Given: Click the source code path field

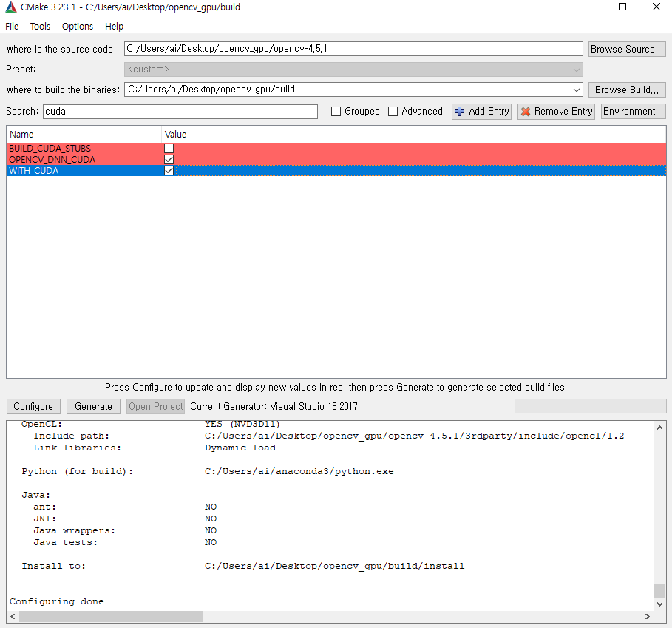Looking at the screenshot, I should coord(353,49).
